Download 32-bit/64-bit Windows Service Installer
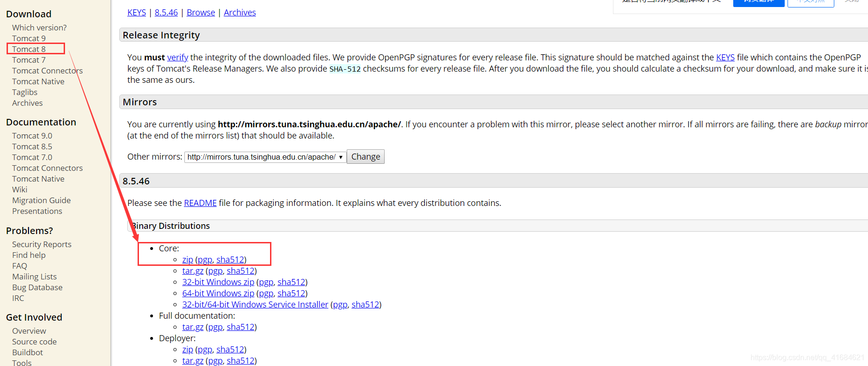Screen dimensions: 868x366 (x=255, y=305)
